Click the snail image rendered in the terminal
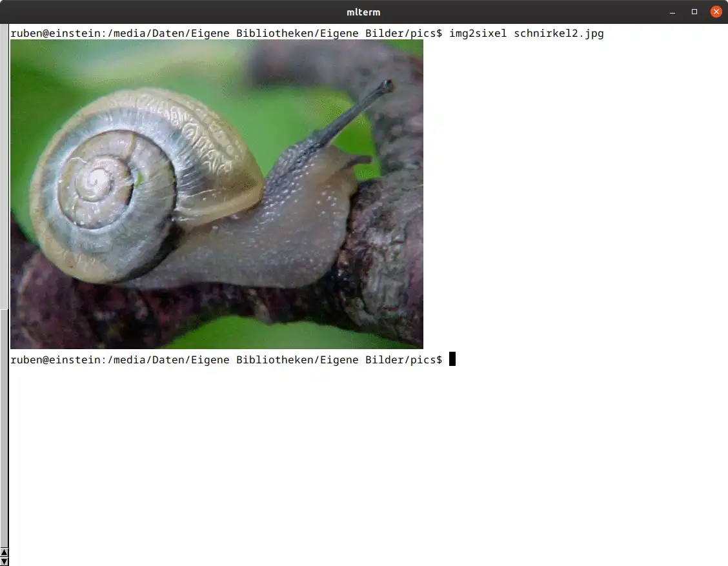The width and height of the screenshot is (728, 566). tap(217, 194)
